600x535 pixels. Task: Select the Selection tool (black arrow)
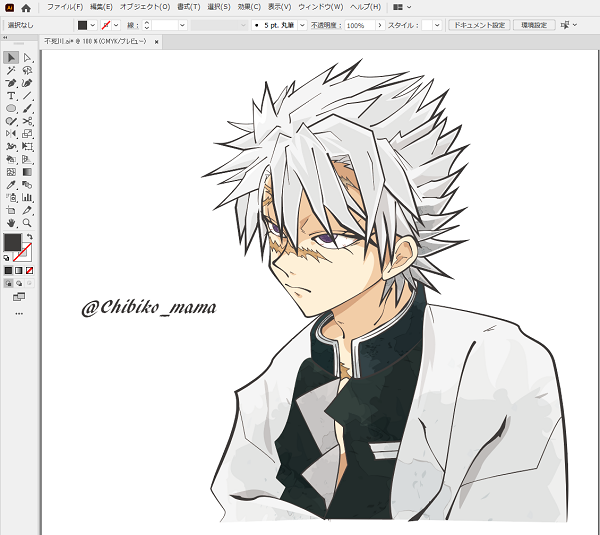click(11, 58)
